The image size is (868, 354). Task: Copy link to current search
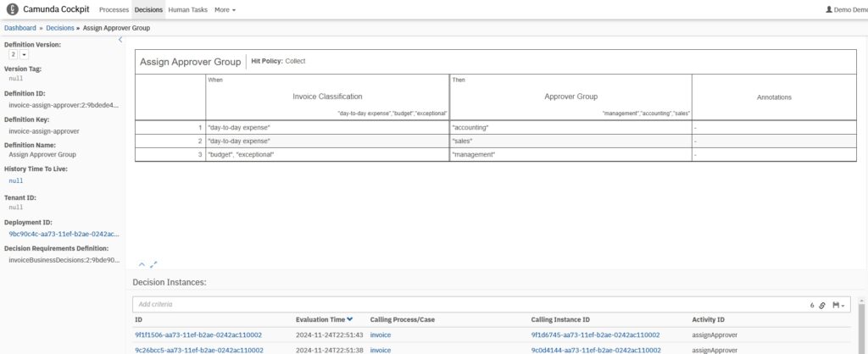pyautogui.click(x=822, y=306)
